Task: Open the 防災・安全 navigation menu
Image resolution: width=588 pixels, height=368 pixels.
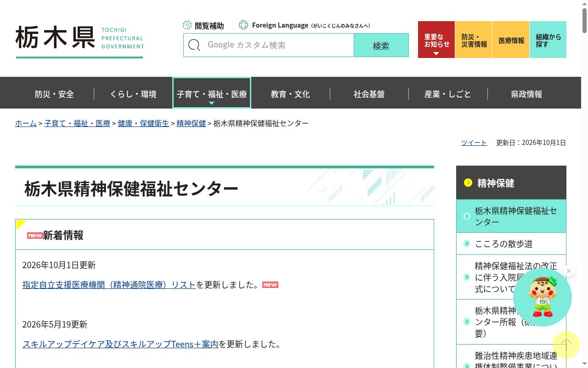Action: pos(54,94)
